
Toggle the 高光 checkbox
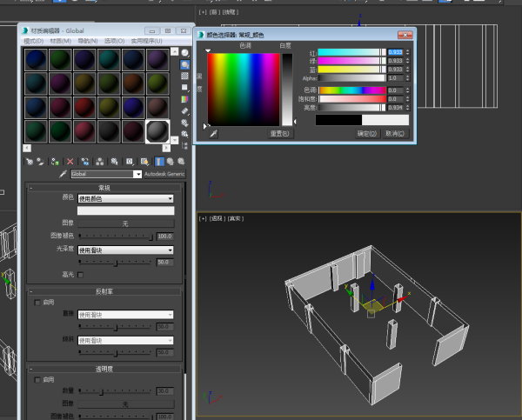click(x=81, y=274)
